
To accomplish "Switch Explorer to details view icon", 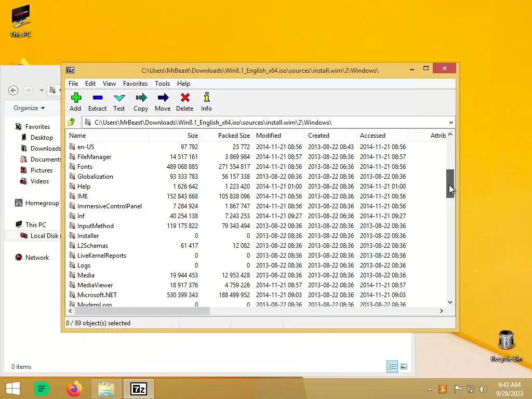I will point(392,366).
